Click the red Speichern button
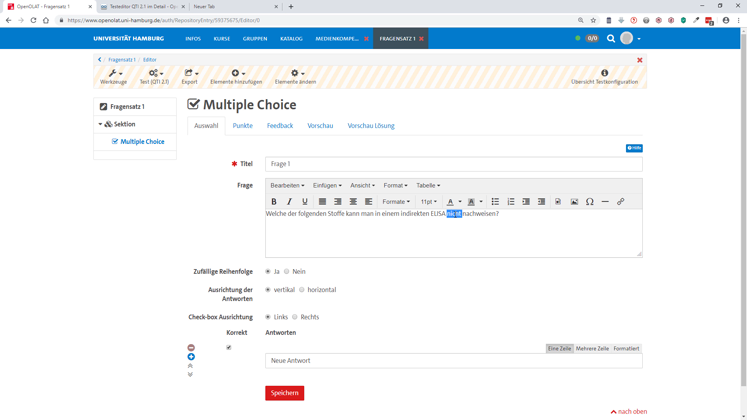The height and width of the screenshot is (420, 747). pyautogui.click(x=284, y=393)
